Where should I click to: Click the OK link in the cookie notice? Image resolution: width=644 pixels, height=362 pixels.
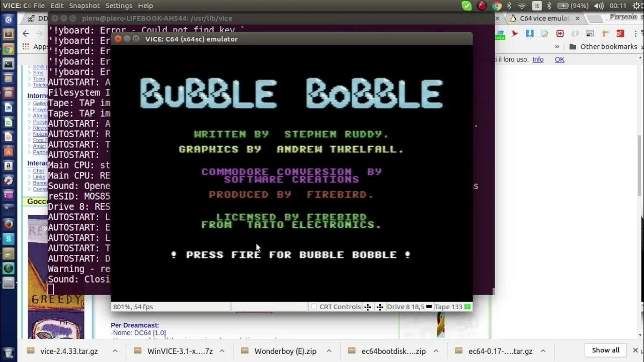[559, 59]
